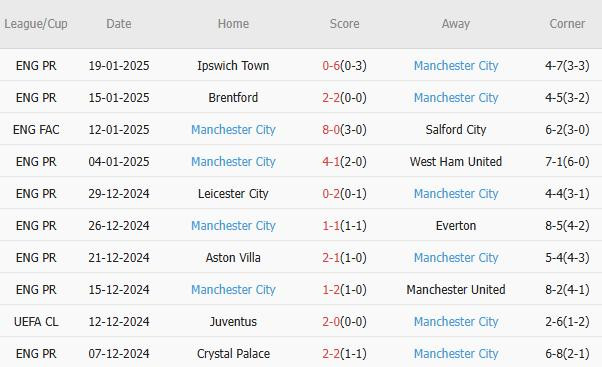602x367 pixels.
Task: Open the Aston Villa home team
Action: click(233, 258)
